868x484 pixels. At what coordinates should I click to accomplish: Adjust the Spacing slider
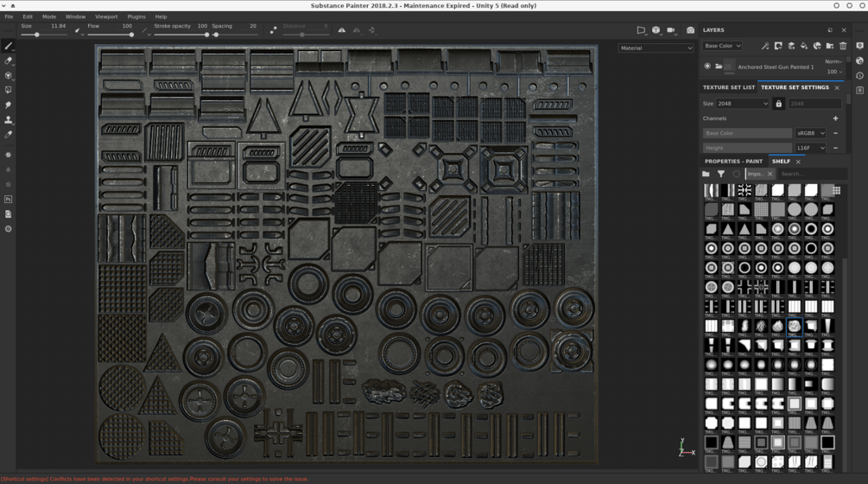[235, 35]
